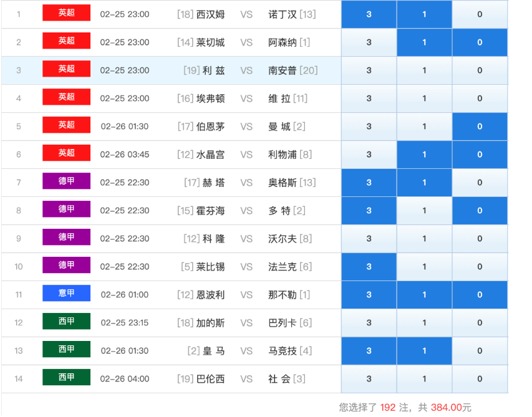Deselect result 3 for 莱比锡 vs 法兰克

tap(369, 267)
